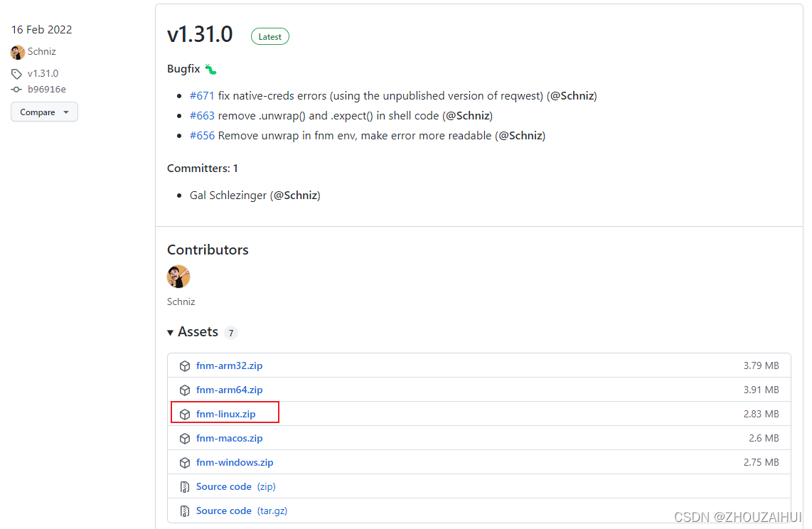The image size is (812, 529).
Task: Click the #656 reference link
Action: [202, 135]
